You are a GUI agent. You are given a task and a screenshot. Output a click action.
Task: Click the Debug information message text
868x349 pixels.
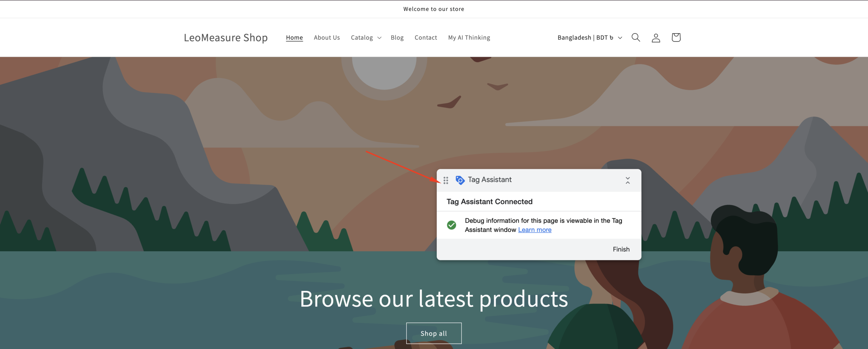pos(544,225)
